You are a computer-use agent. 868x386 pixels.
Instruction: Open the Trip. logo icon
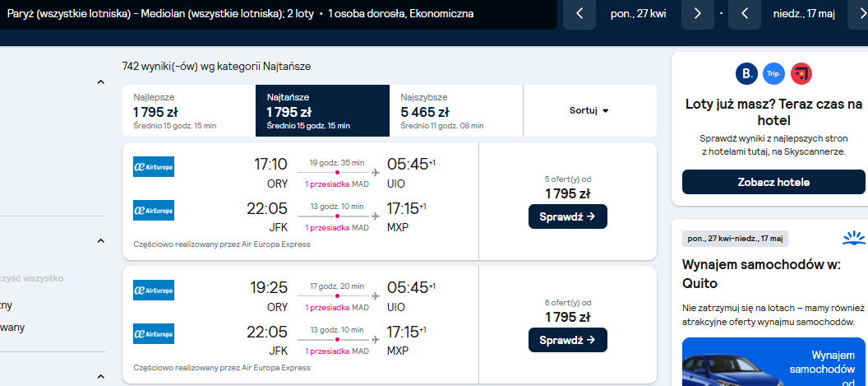(774, 74)
